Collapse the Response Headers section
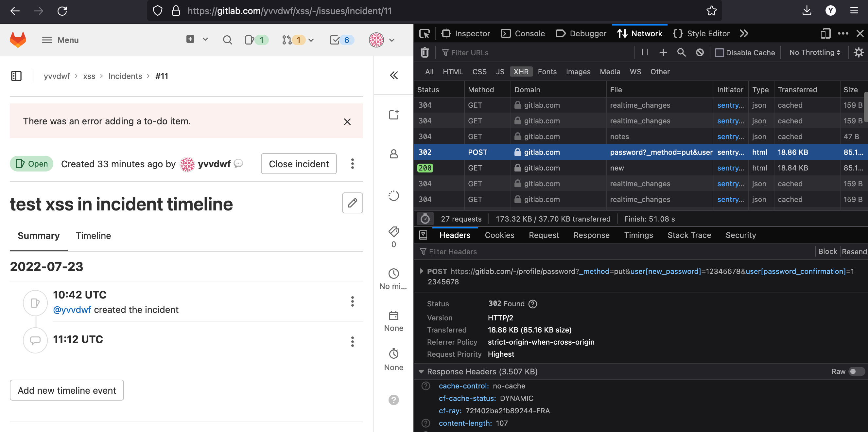The height and width of the screenshot is (432, 868). (x=421, y=372)
